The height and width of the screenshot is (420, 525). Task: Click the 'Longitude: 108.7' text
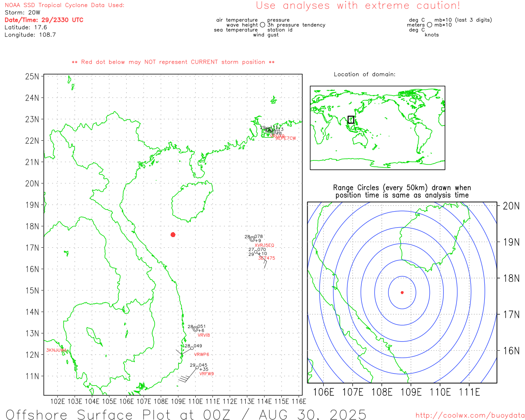pos(30,34)
